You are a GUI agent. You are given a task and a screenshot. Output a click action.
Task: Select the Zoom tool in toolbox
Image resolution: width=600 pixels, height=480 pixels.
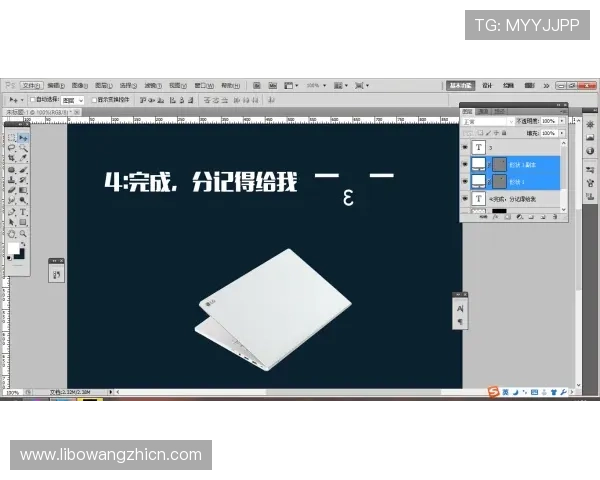[23, 233]
